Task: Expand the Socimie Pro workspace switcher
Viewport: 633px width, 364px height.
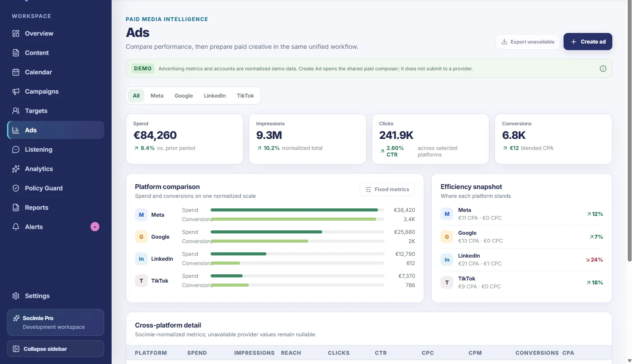Action: pos(55,322)
